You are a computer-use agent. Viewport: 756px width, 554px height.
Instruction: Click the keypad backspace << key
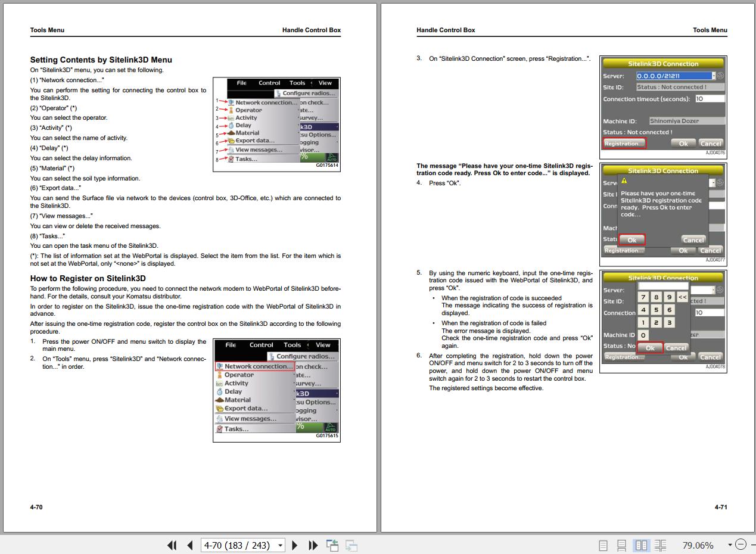pyautogui.click(x=683, y=297)
